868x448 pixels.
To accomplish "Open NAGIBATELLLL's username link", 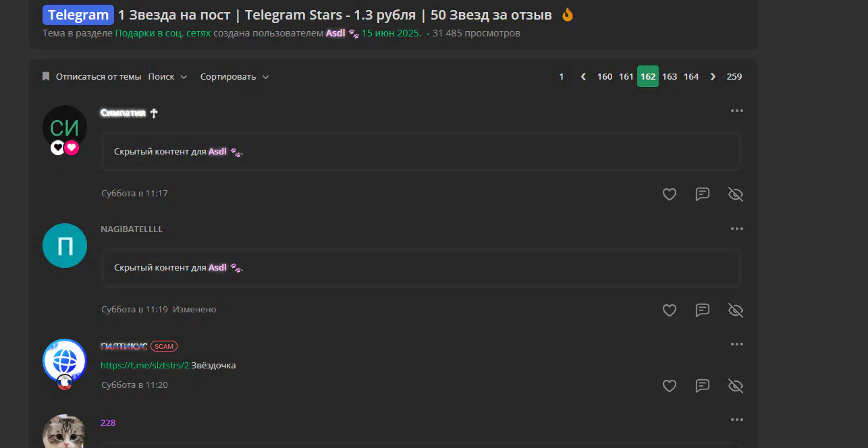I will pyautogui.click(x=132, y=229).
